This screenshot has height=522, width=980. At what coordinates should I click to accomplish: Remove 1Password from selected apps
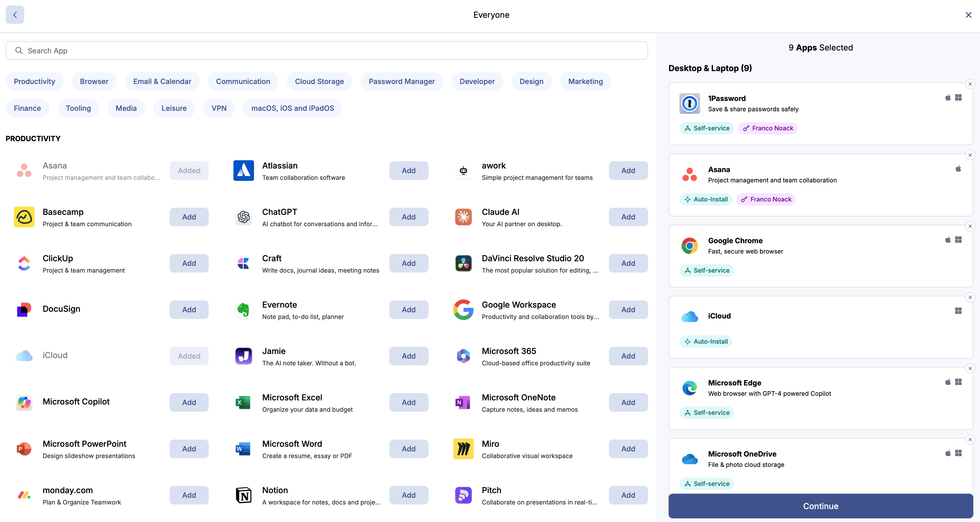click(x=970, y=84)
